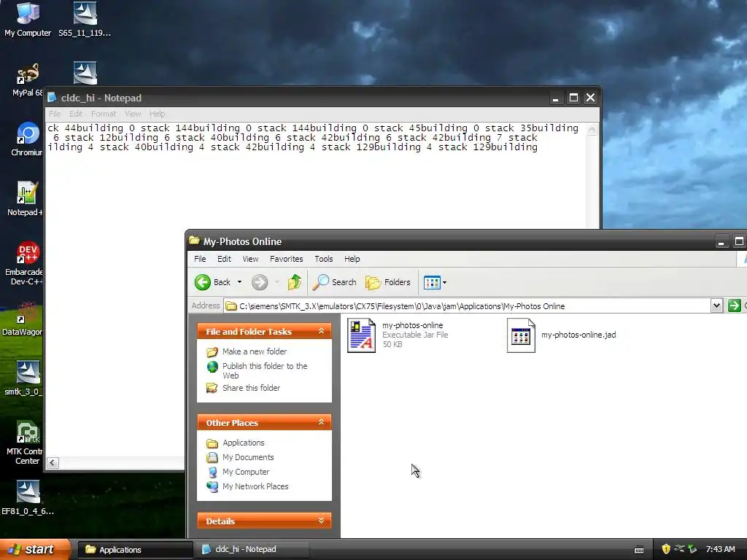Click the Notepad window title icon
This screenshot has height=560, width=747.
(52, 98)
